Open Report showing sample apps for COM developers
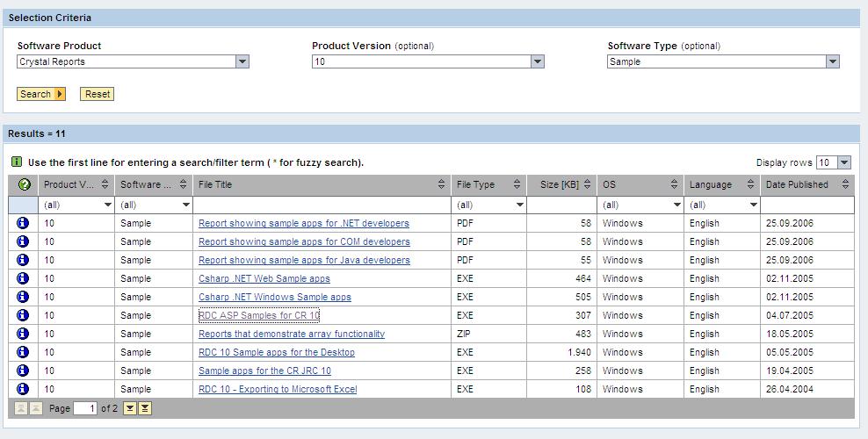 pyautogui.click(x=305, y=241)
